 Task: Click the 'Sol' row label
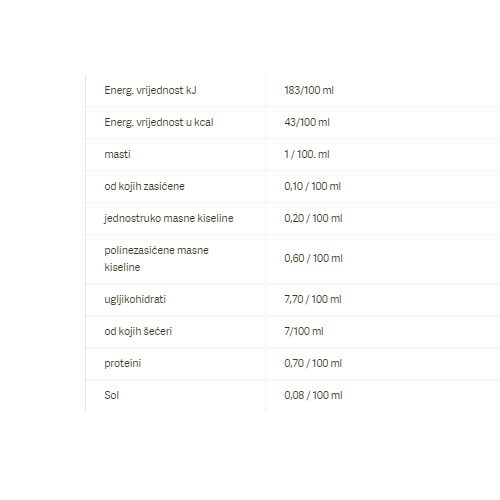click(112, 395)
